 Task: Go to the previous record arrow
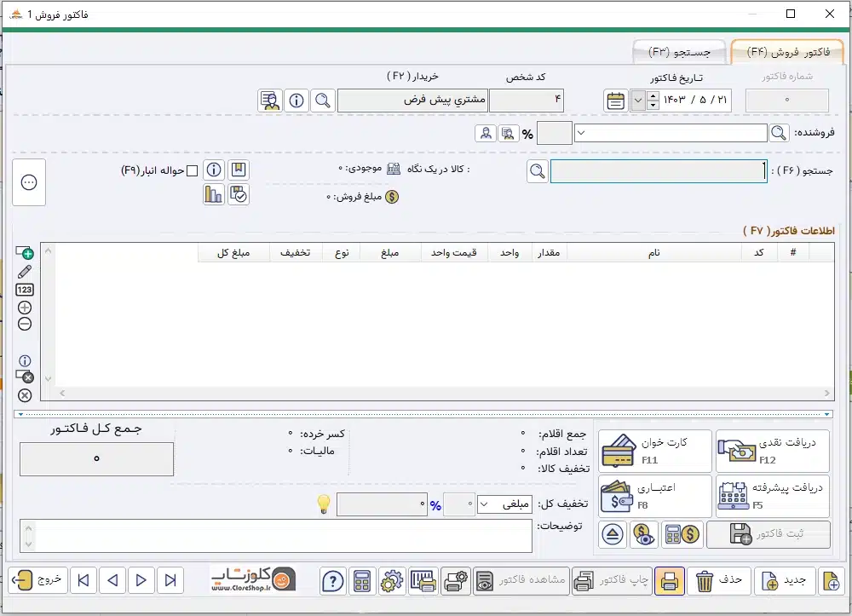point(112,581)
